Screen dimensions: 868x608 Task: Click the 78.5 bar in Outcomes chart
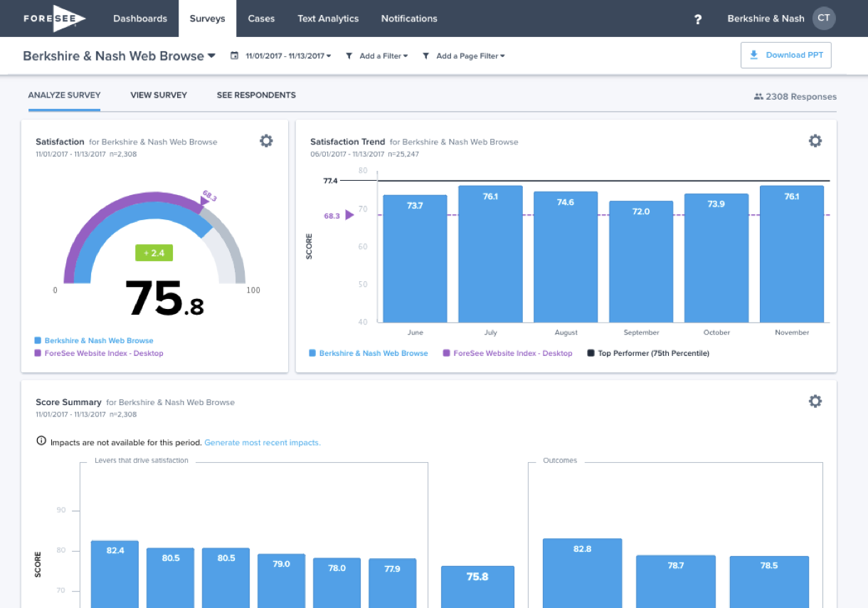coord(769,582)
